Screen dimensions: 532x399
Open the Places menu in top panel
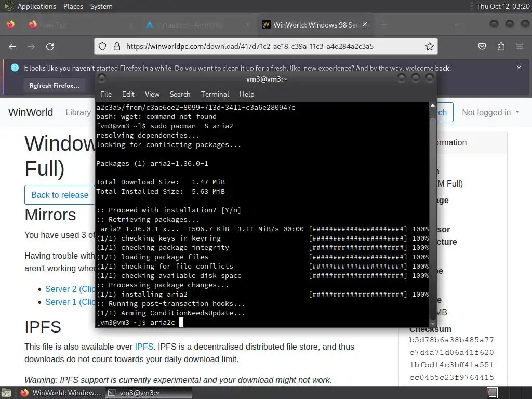click(73, 6)
